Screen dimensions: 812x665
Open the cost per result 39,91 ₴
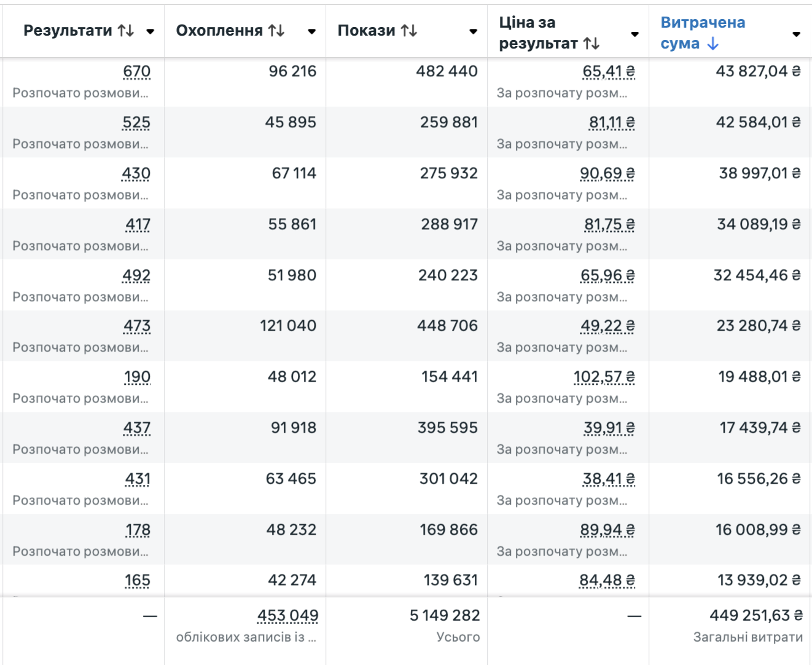coord(609,428)
